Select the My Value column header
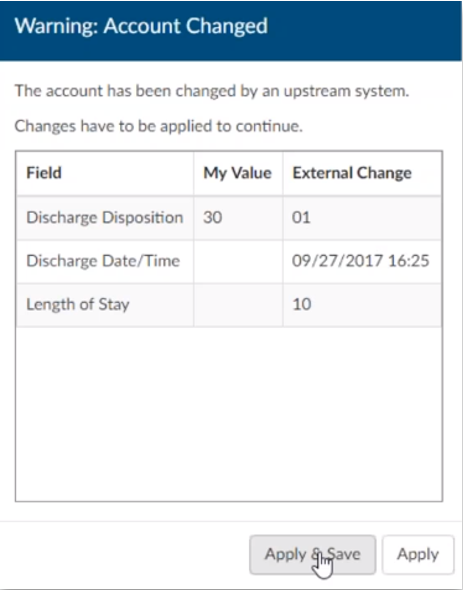 point(238,173)
